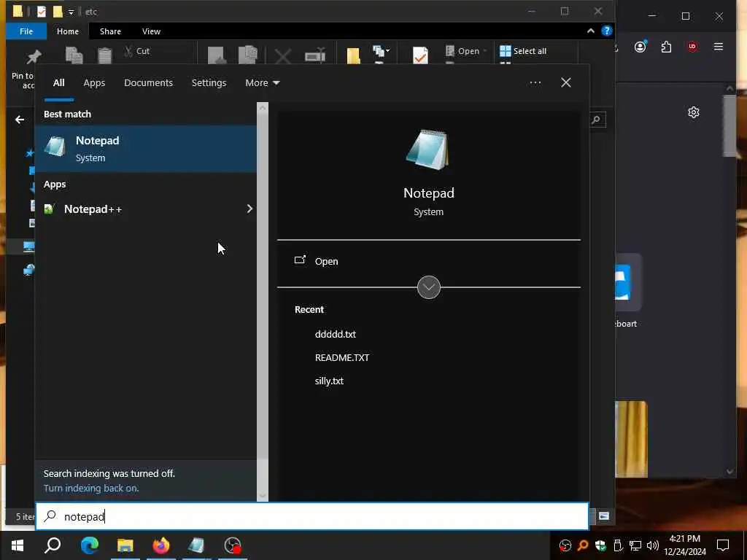Click the File Explorer search magnifier
Screen dimensions: 747x560
pyautogui.click(x=597, y=120)
